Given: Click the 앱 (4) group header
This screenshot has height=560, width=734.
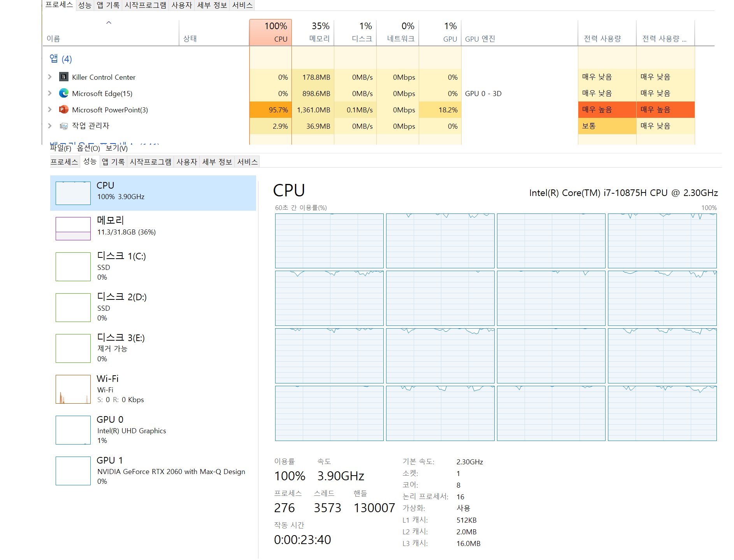Looking at the screenshot, I should pos(61,59).
